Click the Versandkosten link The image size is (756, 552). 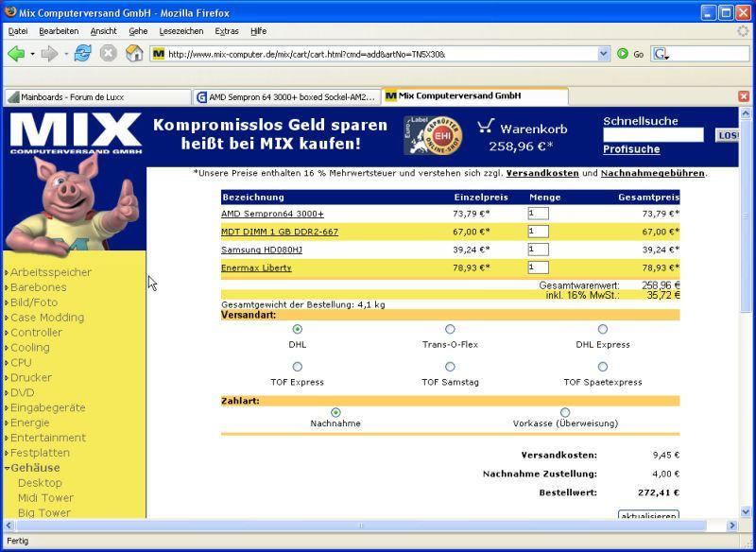pyautogui.click(x=542, y=173)
